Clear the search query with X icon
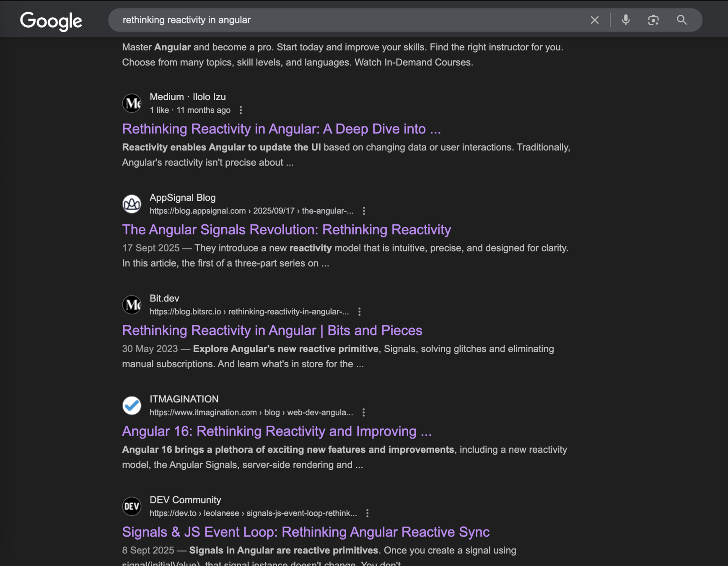Image resolution: width=728 pixels, height=566 pixels. click(594, 20)
